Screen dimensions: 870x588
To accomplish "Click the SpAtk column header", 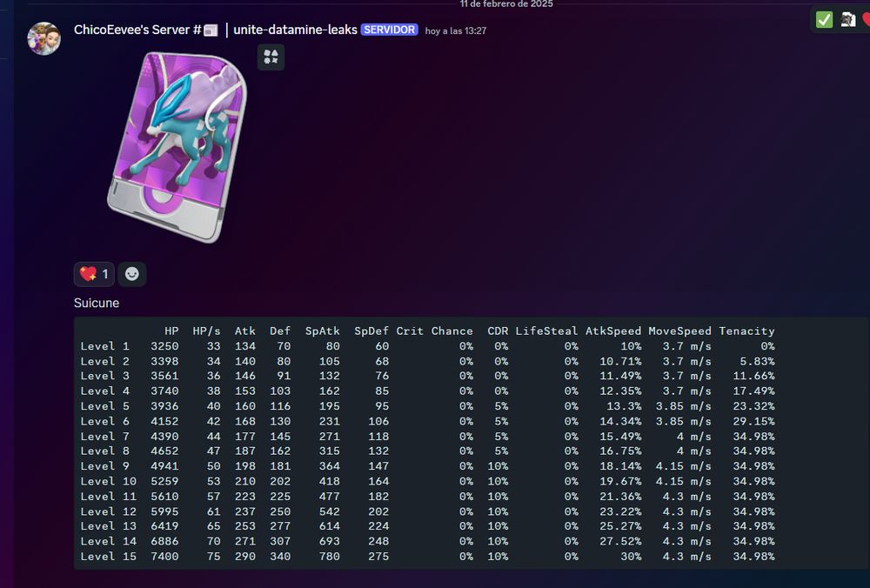I will 323,331.
